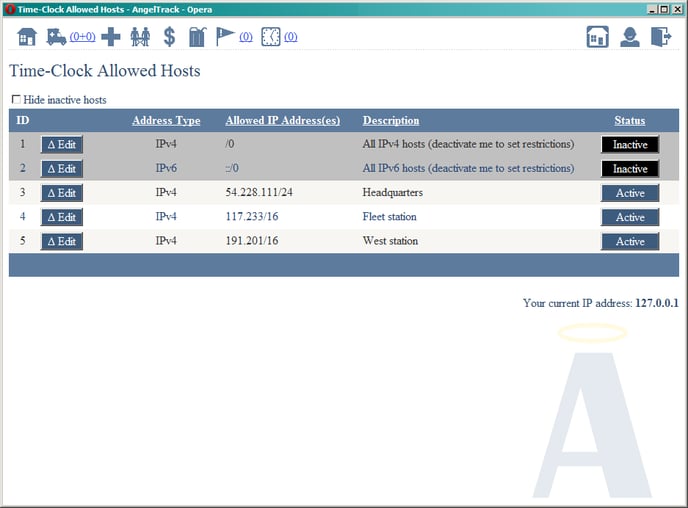The width and height of the screenshot is (688, 508).
Task: Enable Hide inactive hosts checkbox
Action: coord(16,100)
